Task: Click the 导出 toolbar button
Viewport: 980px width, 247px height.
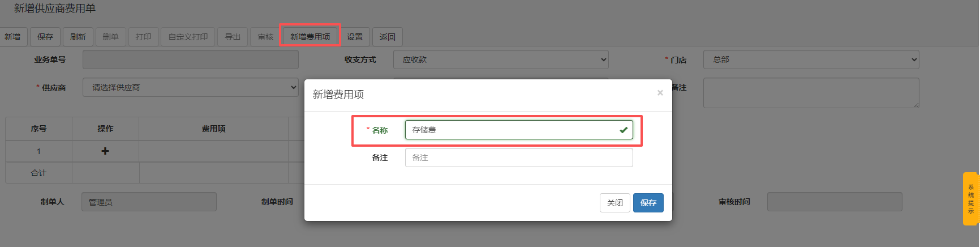Action: [233, 37]
